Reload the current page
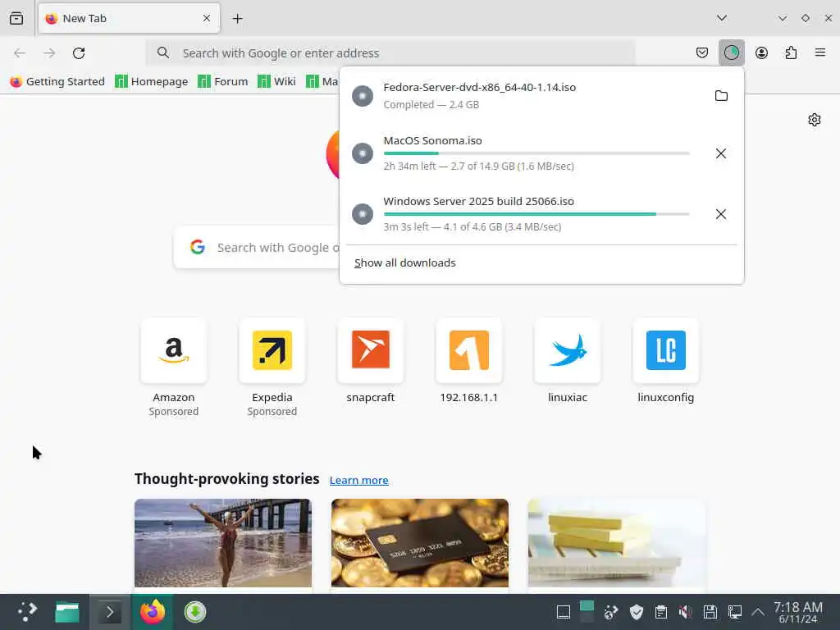Viewport: 840px width, 630px height. (79, 53)
